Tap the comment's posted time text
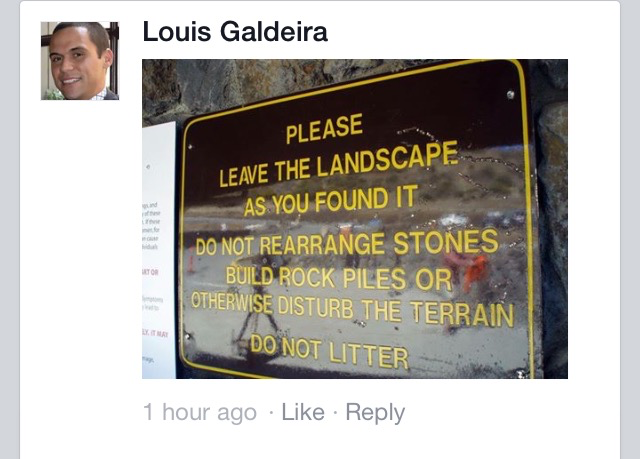 point(200,412)
